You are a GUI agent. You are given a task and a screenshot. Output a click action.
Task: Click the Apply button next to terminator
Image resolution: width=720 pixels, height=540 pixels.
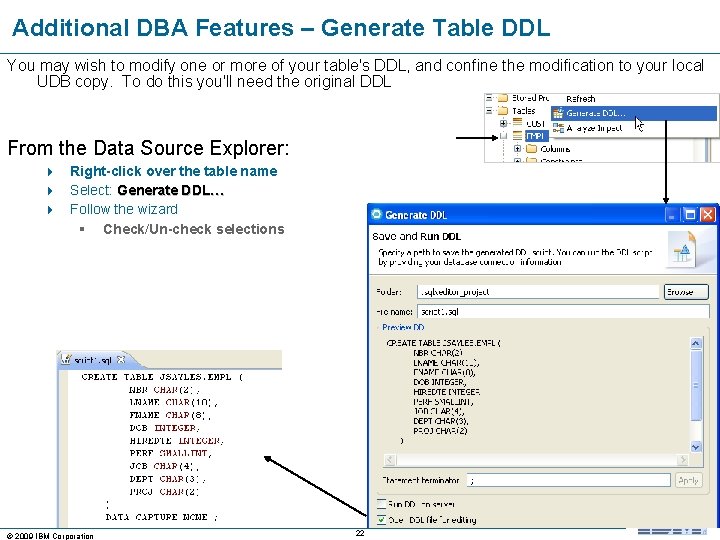click(x=688, y=481)
